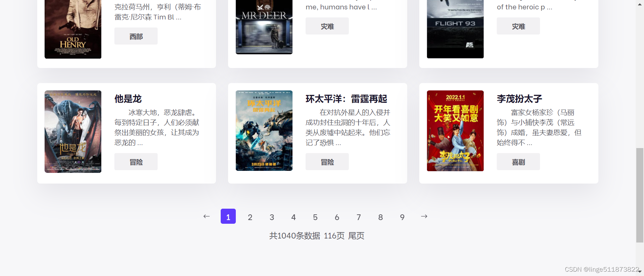The height and width of the screenshot is (276, 644).
Task: Open the 他是龙 movie title
Action: (128, 99)
